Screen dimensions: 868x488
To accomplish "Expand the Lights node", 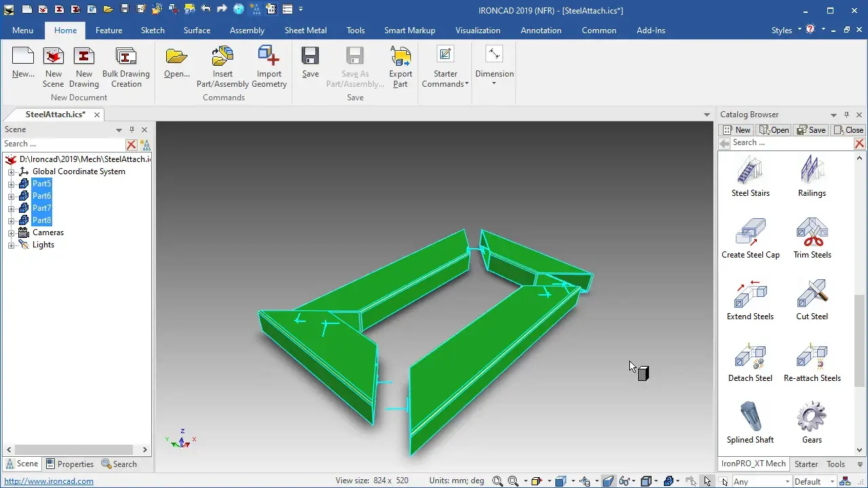I will click(x=11, y=245).
